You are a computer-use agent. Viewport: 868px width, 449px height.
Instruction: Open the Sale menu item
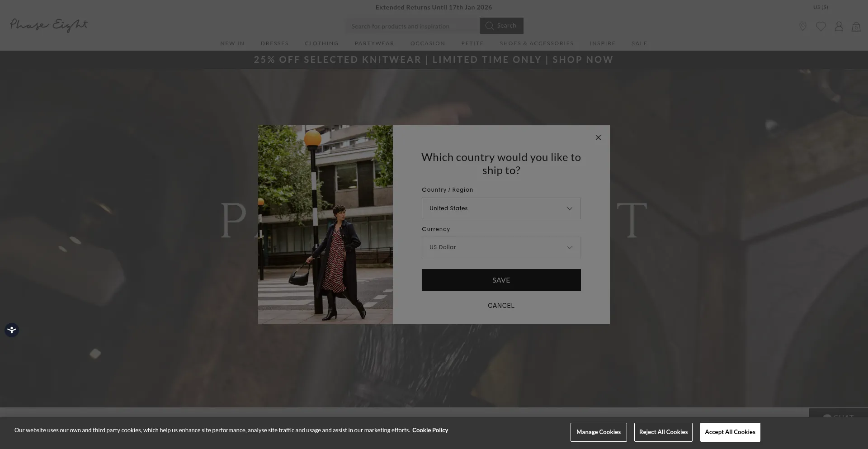[639, 43]
